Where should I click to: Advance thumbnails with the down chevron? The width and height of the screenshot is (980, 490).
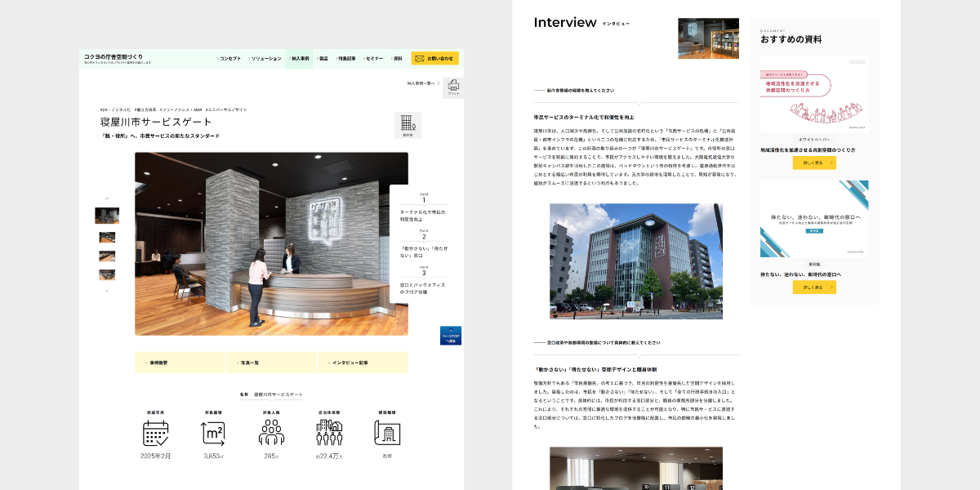[107, 291]
